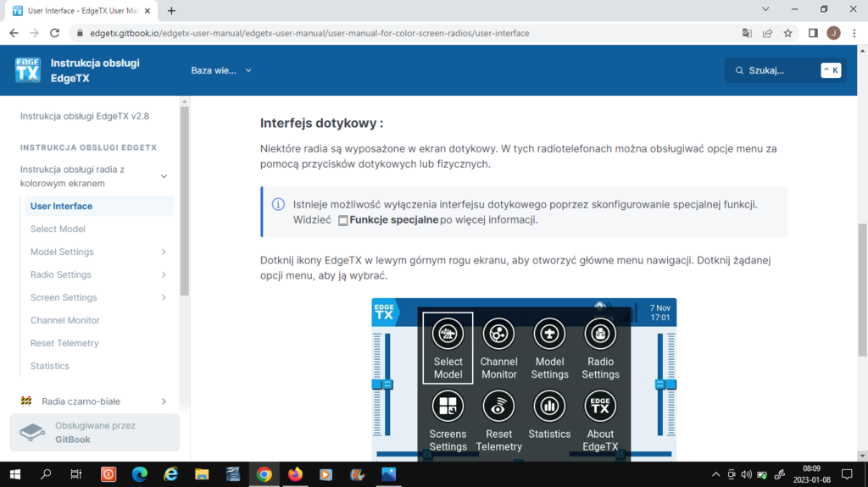Expand the Radio Settings sidebar section
Viewport: 868px width, 487px height.
[x=164, y=274]
